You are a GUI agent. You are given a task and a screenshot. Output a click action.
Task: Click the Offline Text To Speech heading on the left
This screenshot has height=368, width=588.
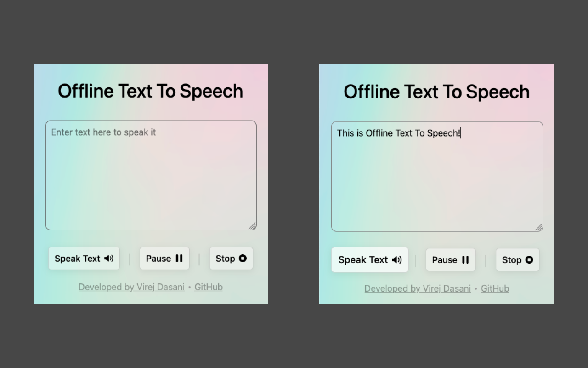[x=151, y=91]
